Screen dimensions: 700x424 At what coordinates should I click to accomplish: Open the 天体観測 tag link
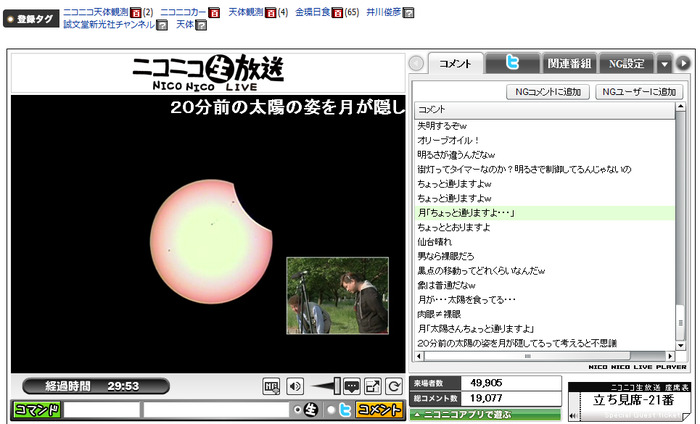(x=246, y=12)
